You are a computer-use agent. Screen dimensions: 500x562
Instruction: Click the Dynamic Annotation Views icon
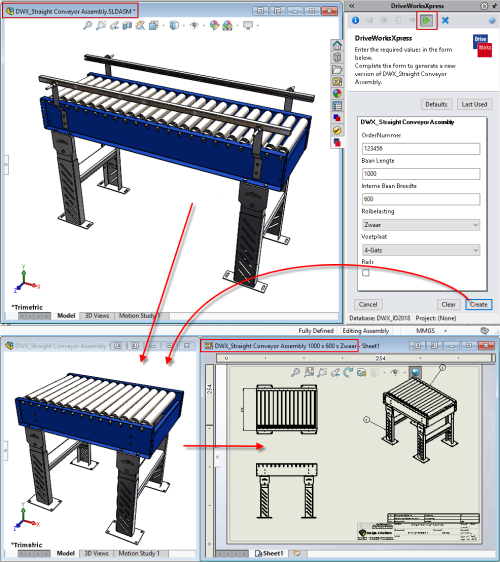[141, 25]
